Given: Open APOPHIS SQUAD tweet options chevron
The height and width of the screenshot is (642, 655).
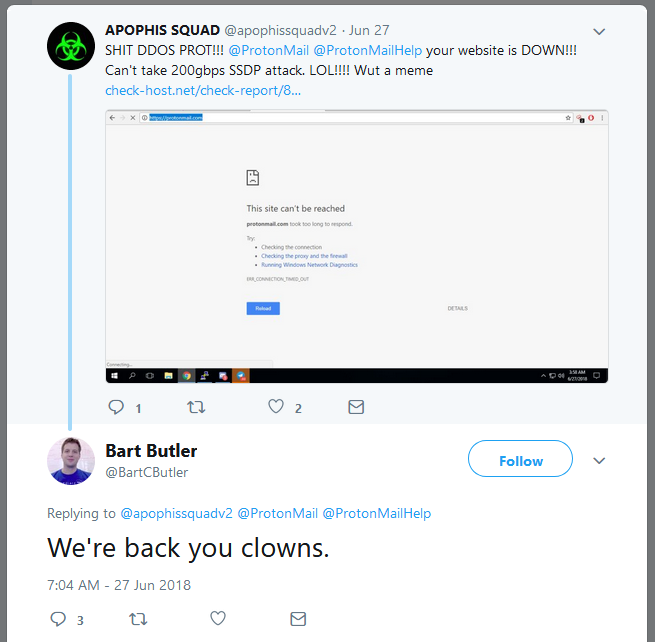Looking at the screenshot, I should point(599,31).
